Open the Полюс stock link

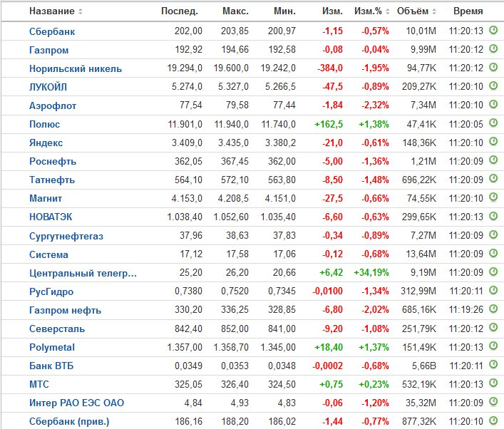[x=45, y=125]
